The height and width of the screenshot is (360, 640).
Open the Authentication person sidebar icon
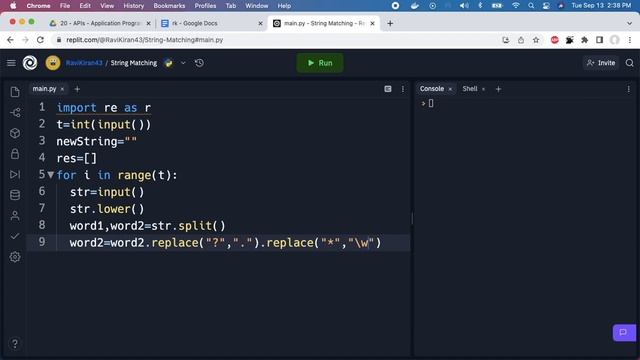click(x=15, y=216)
